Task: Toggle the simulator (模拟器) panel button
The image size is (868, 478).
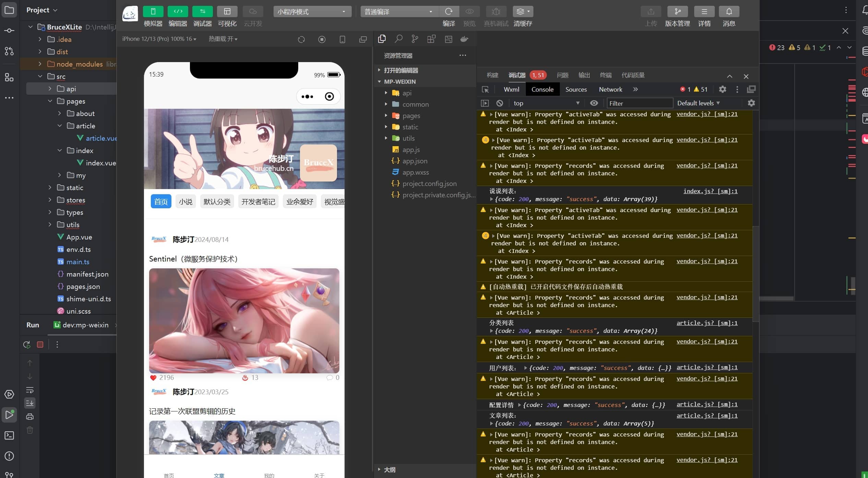Action: (153, 11)
